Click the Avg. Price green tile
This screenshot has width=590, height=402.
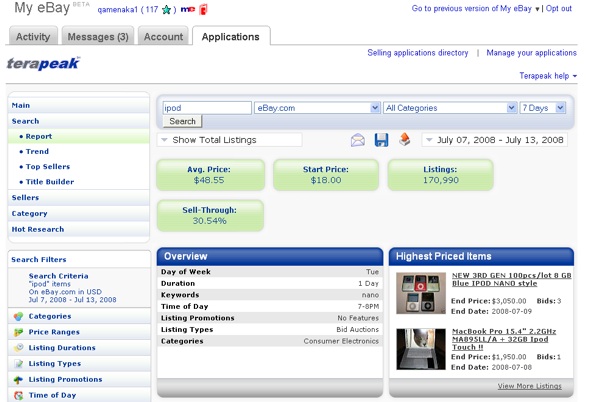[210, 175]
